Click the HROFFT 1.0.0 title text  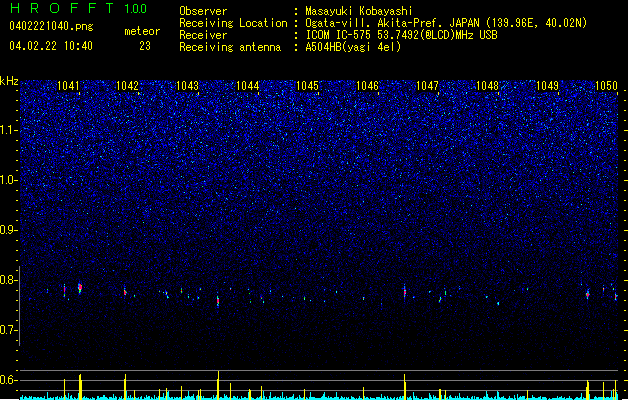(78, 8)
